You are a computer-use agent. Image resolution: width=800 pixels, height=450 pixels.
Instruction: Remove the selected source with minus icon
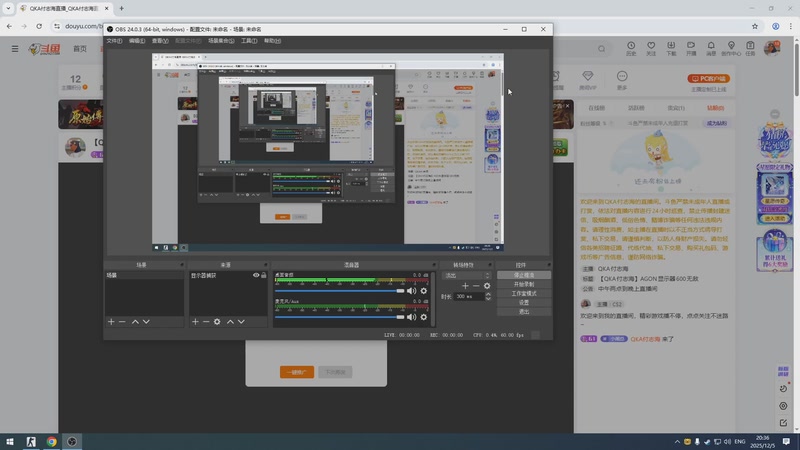click(x=206, y=322)
